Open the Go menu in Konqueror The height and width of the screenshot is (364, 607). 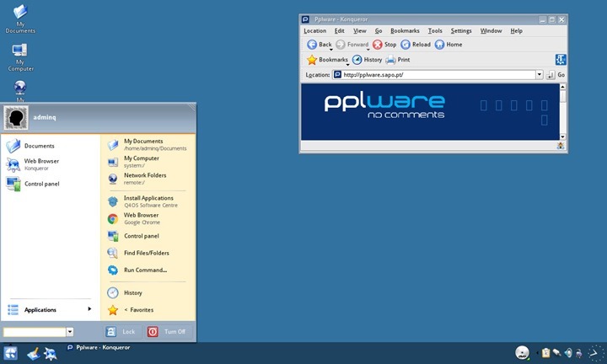click(x=379, y=31)
